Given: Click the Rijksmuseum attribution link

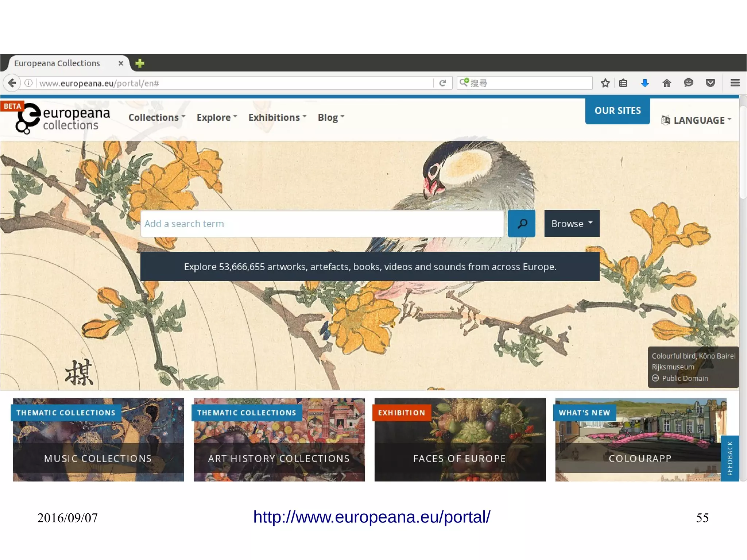Looking at the screenshot, I should [673, 367].
